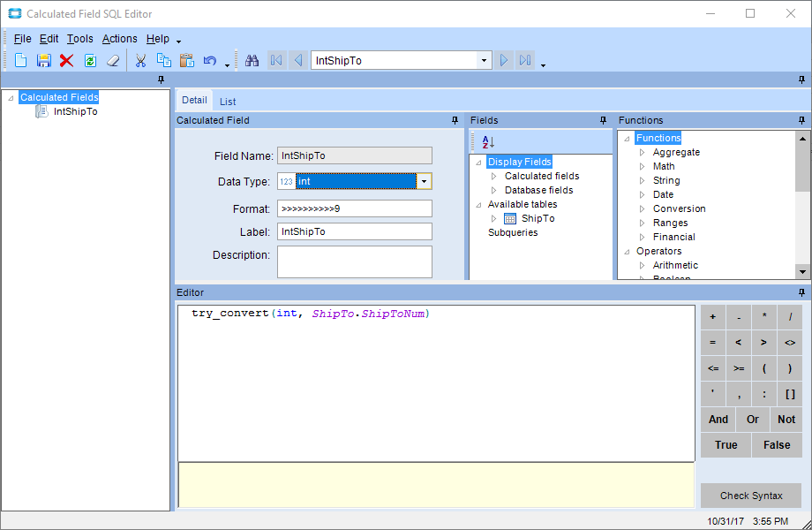Switch to the List tab
Image resolution: width=812 pixels, height=530 pixels.
pos(228,102)
